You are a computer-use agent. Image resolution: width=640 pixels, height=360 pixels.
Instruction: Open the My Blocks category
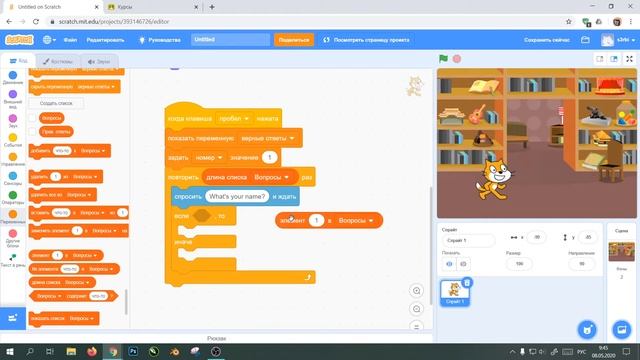tap(13, 238)
